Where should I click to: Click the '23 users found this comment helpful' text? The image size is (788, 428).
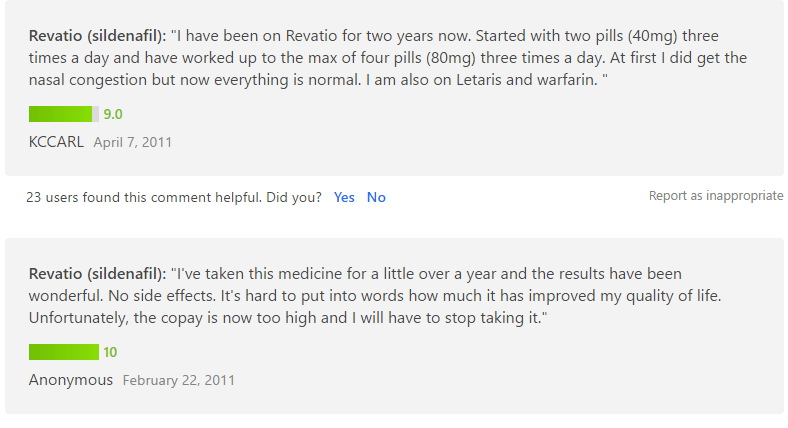(144, 197)
